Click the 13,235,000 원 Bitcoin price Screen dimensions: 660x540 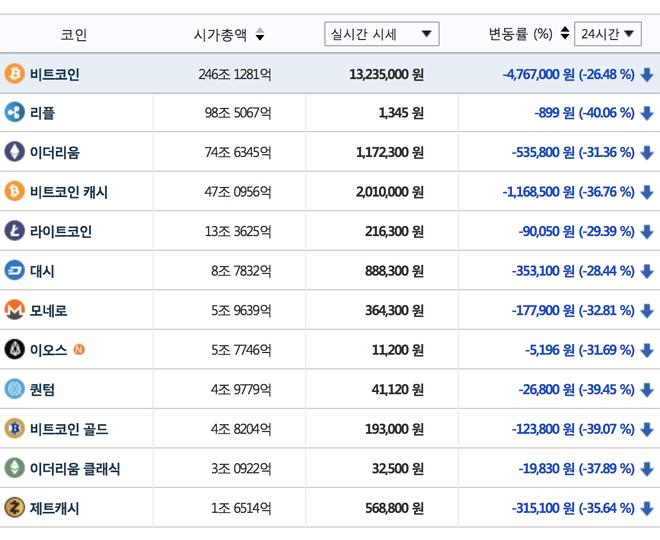386,74
